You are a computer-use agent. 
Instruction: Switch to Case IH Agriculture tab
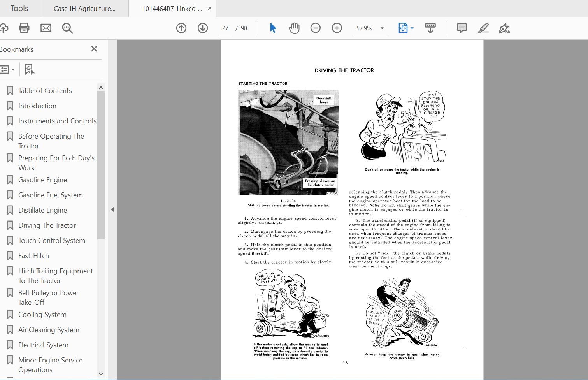tap(84, 9)
